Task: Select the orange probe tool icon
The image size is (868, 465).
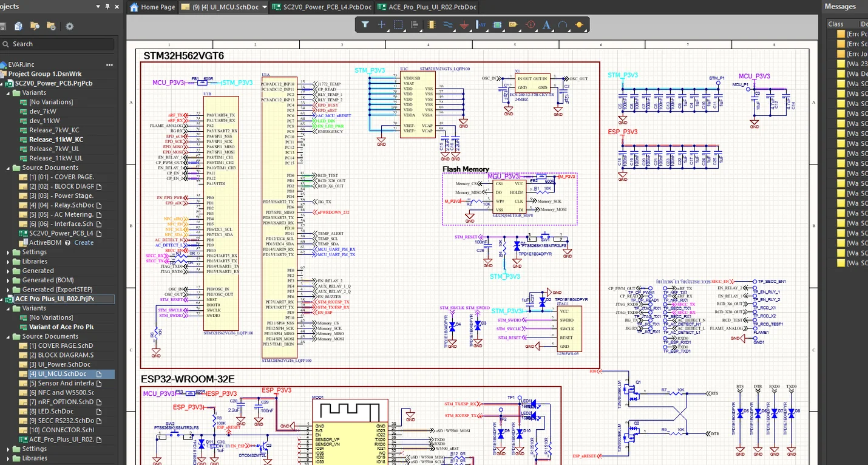Action: [579, 25]
